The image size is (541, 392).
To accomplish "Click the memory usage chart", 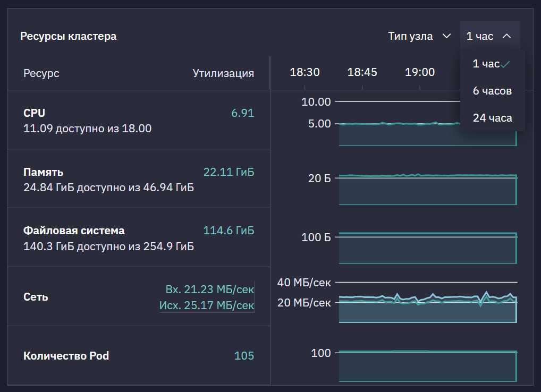I will click(427, 190).
